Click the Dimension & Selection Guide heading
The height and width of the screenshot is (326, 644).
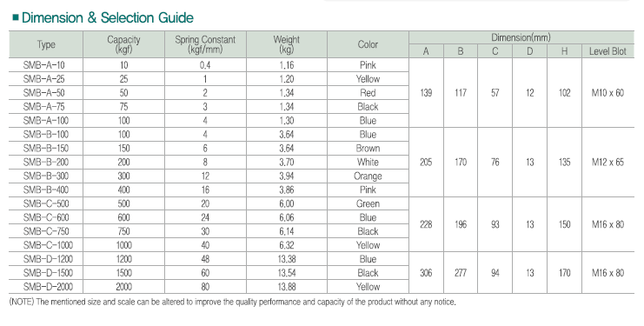(107, 17)
